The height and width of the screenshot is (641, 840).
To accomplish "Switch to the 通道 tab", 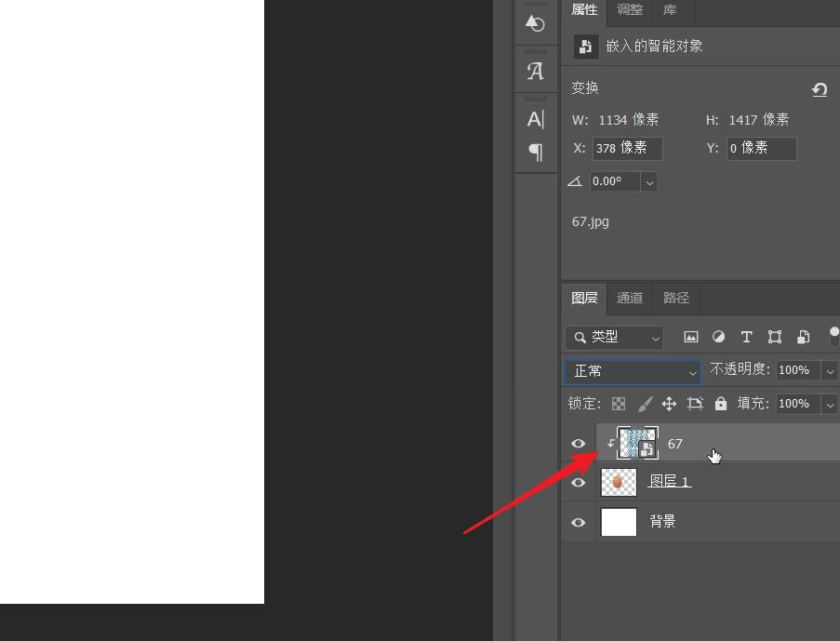I will [x=630, y=298].
